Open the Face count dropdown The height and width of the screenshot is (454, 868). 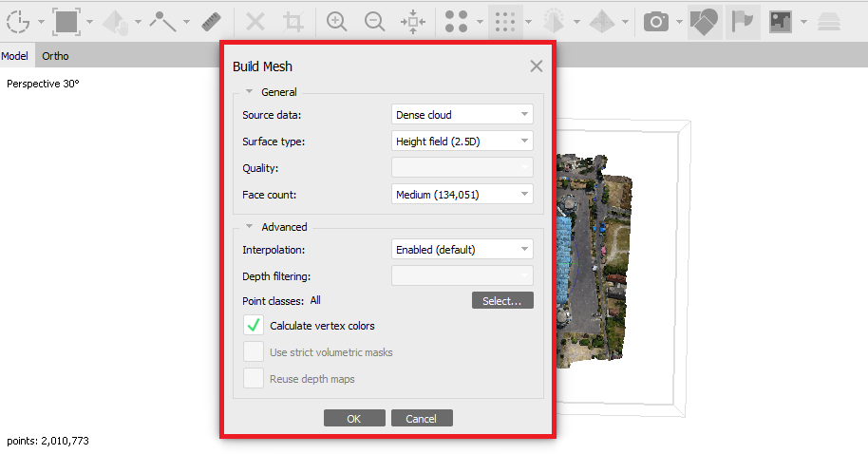(462, 195)
